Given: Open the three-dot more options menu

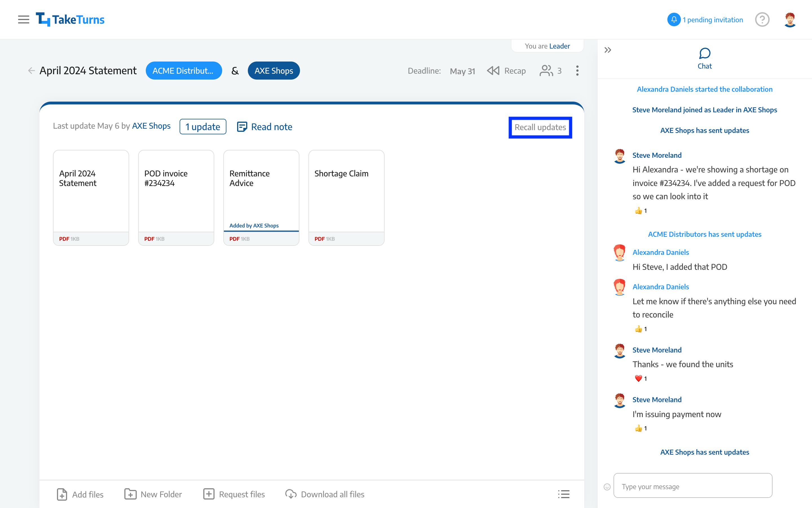Looking at the screenshot, I should tap(577, 71).
